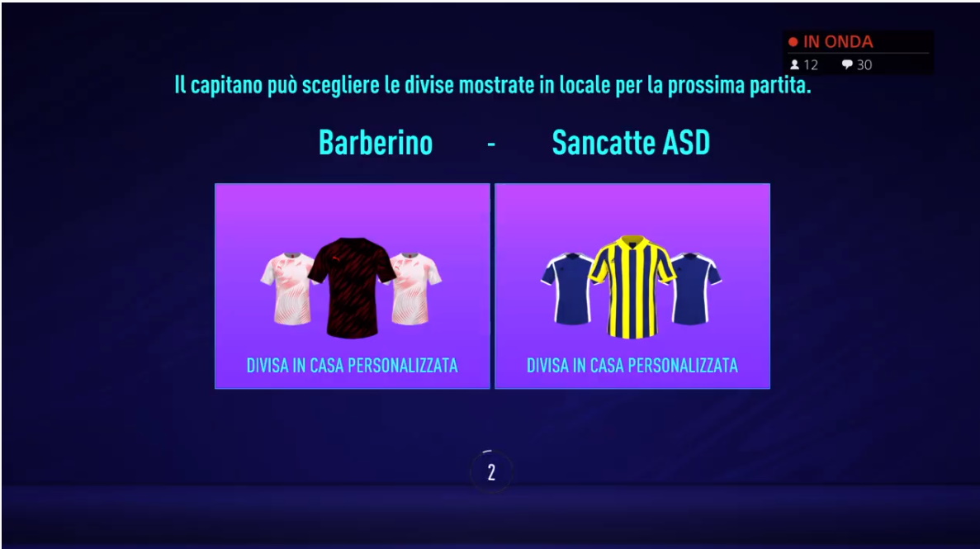Image resolution: width=980 pixels, height=549 pixels.
Task: Pick the left navy blue Sancatte shirt
Action: 567,288
